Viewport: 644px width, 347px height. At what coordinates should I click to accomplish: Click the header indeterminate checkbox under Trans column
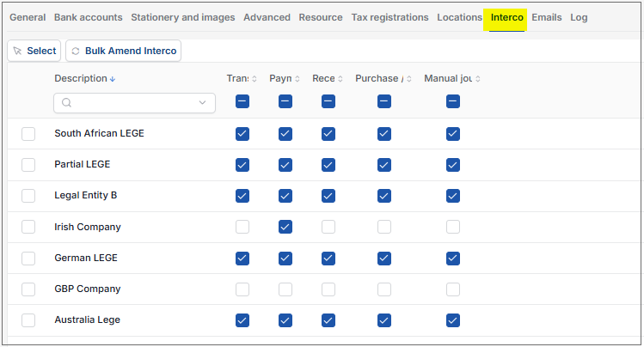pyautogui.click(x=242, y=101)
